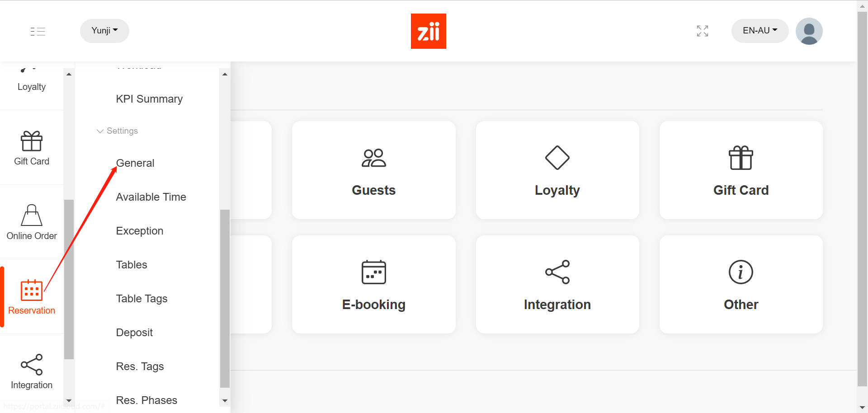Open the KPI Summary link
The width and height of the screenshot is (868, 413).
149,99
